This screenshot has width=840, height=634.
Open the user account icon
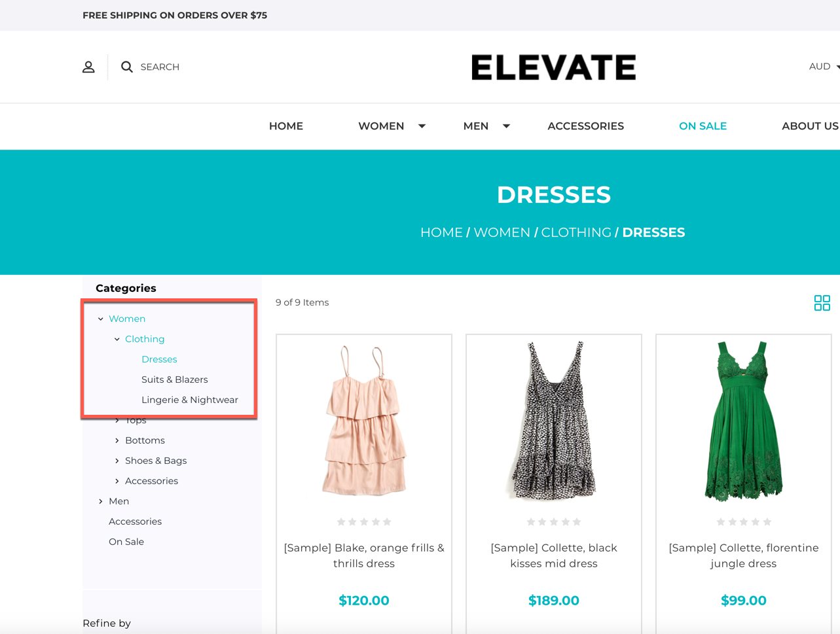coord(88,67)
